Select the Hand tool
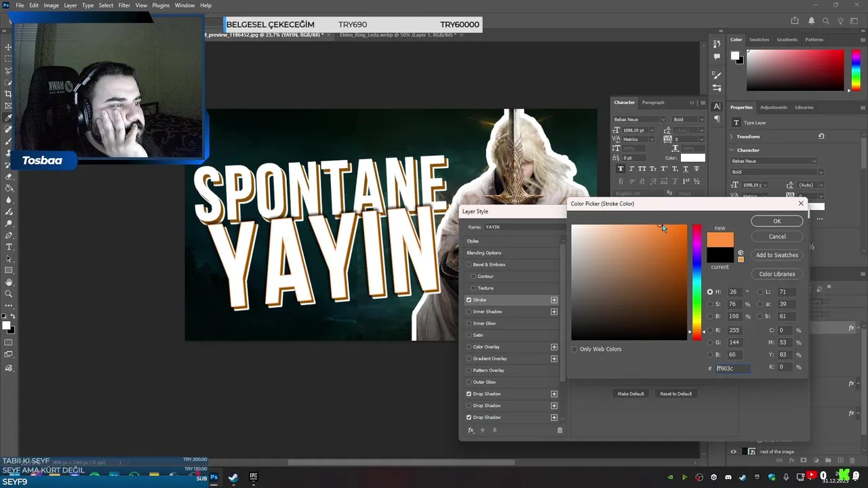The width and height of the screenshot is (868, 488). point(8,282)
